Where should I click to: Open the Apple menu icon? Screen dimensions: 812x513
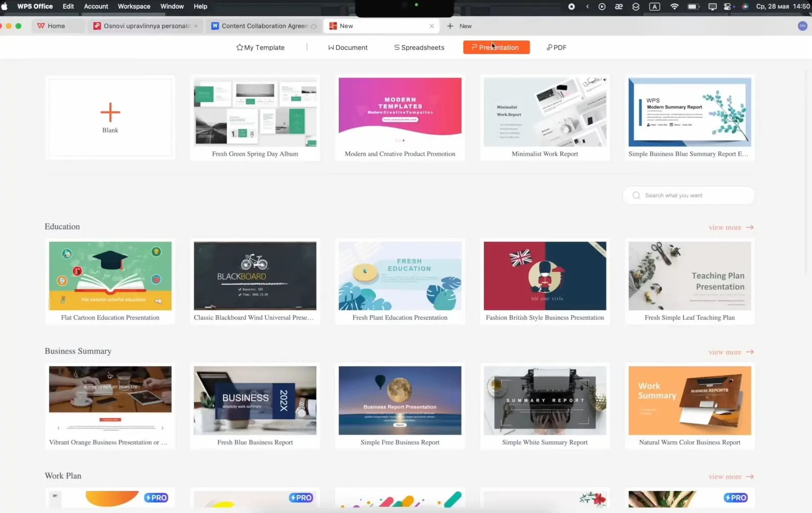[x=5, y=6]
